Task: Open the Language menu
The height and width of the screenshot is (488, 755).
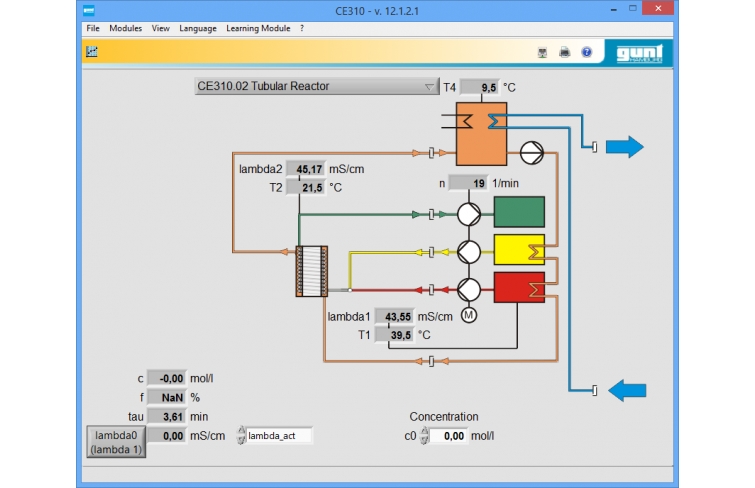Action: pyautogui.click(x=198, y=28)
